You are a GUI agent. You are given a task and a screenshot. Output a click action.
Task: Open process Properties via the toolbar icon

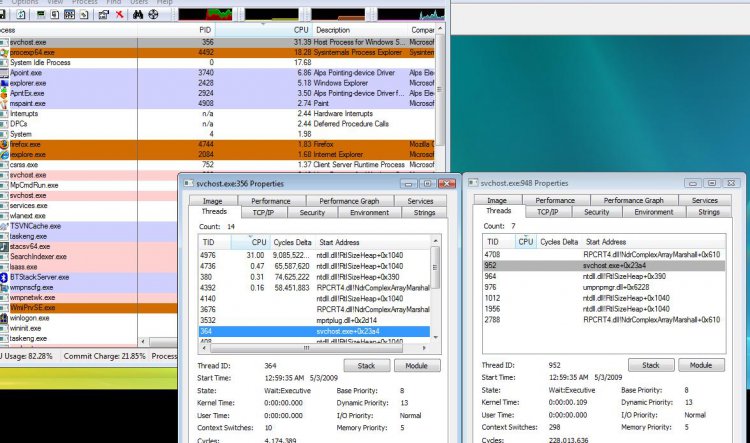click(x=103, y=14)
